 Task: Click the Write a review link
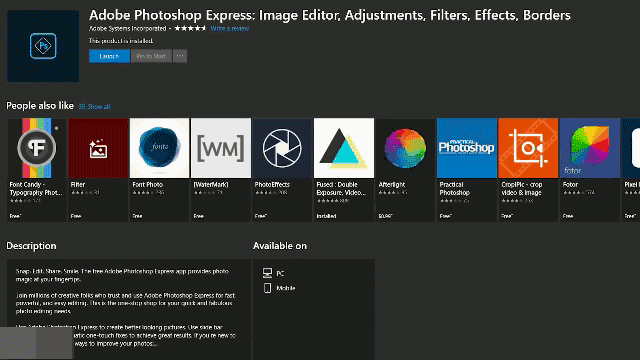coord(230,29)
